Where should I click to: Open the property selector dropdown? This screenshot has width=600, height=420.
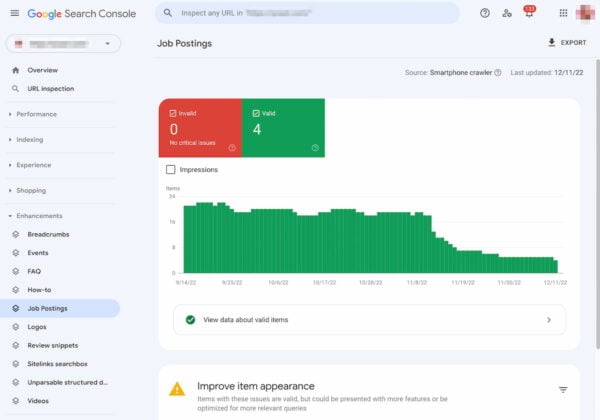point(63,44)
